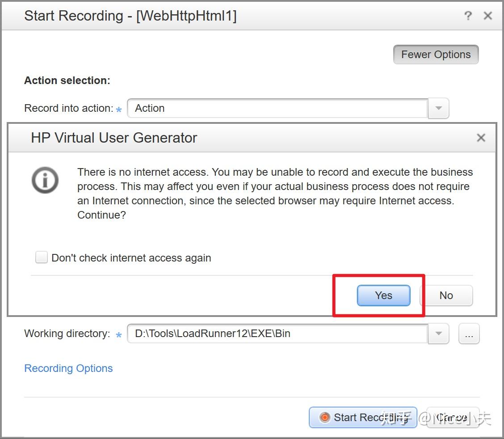The width and height of the screenshot is (504, 439).
Task: Open the Record into action dropdown
Action: click(438, 108)
